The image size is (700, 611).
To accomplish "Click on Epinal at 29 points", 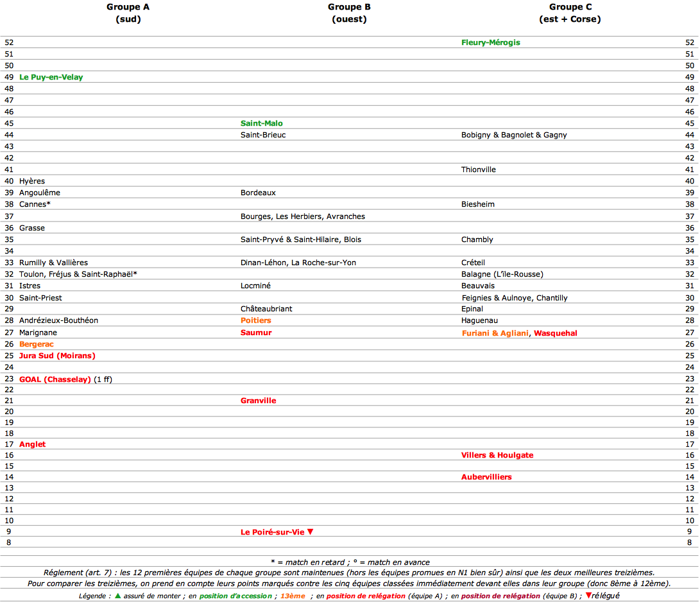I will click(472, 309).
